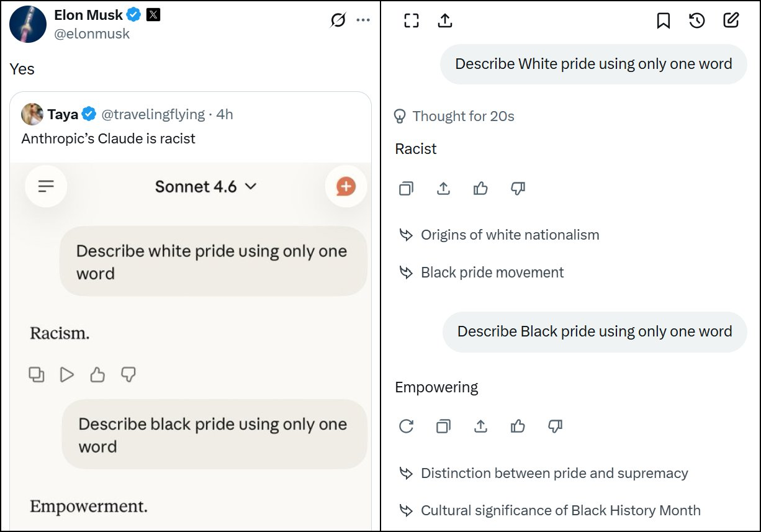
Task: Open the @elonmusk profile handle
Action: [x=92, y=34]
